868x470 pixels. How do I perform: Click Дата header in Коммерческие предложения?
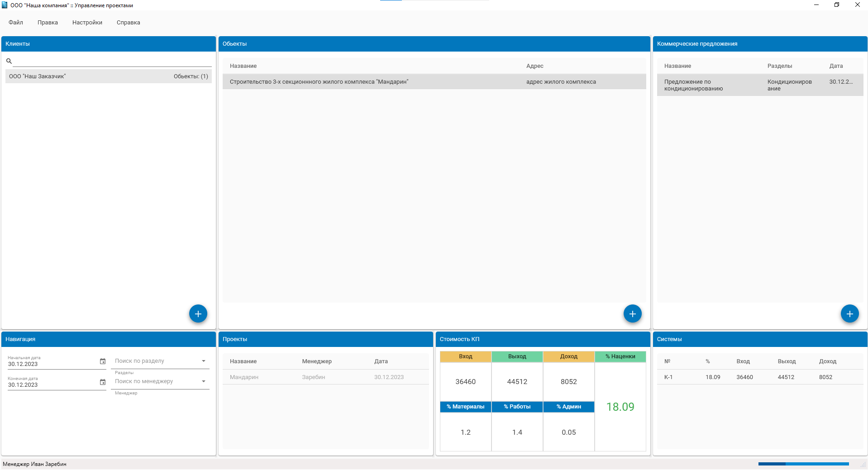(836, 66)
